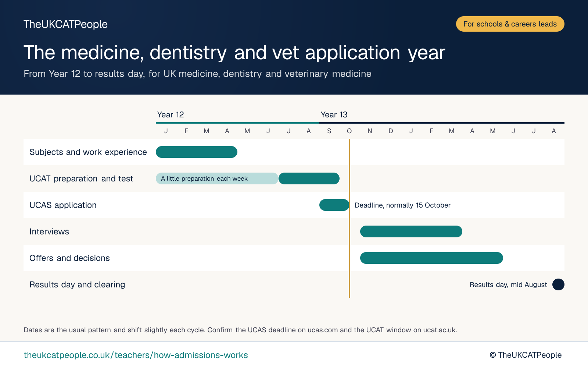Select the 'Subjects and work experience' teal bar
The width and height of the screenshot is (588, 368).
pyautogui.click(x=197, y=152)
